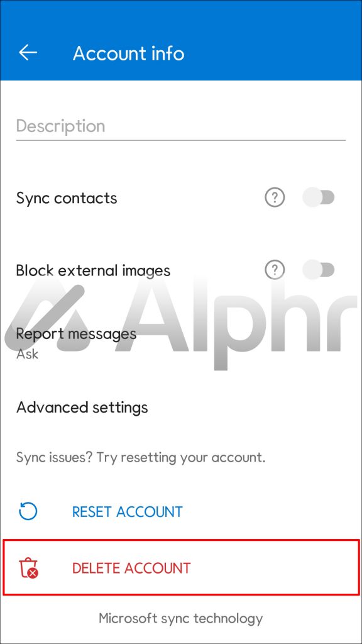Screen dimensions: 362x644
Task: Turn on Block external images
Action: click(319, 270)
